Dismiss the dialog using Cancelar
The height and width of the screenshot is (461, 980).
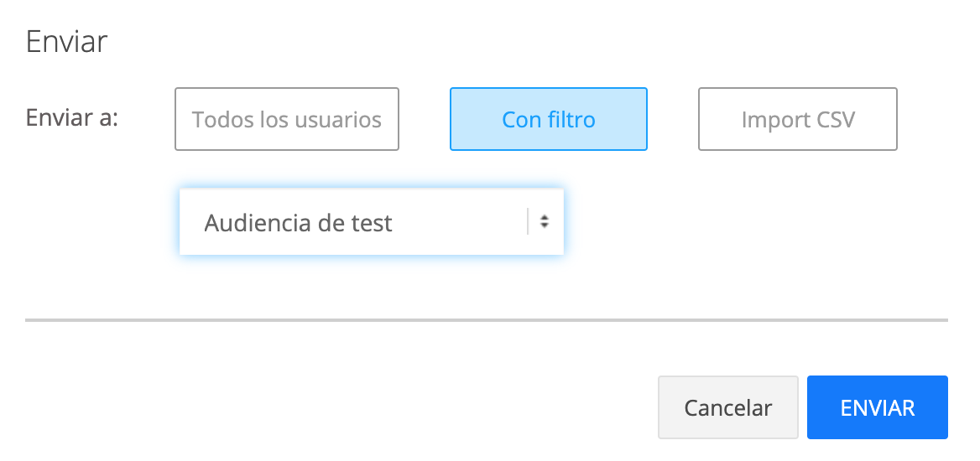click(727, 407)
